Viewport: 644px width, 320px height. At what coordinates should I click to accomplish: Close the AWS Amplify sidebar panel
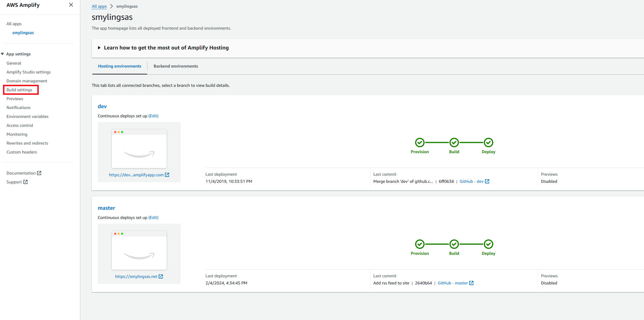71,5
